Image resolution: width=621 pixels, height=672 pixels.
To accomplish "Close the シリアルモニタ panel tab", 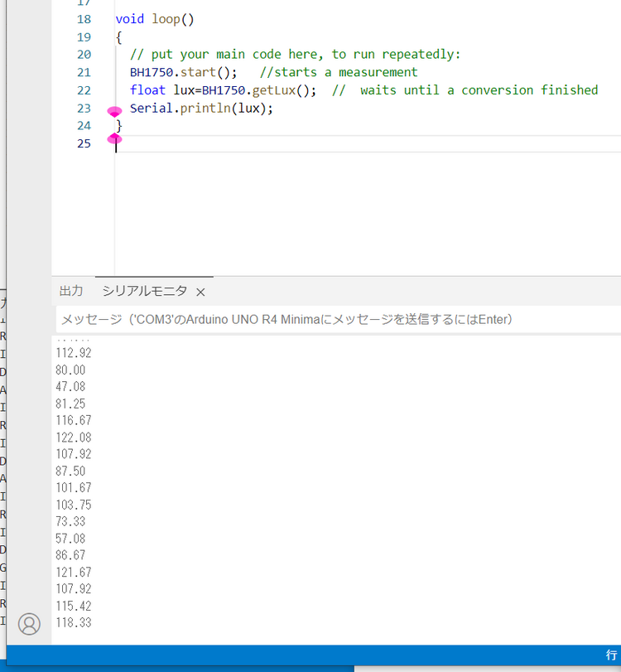I will point(200,292).
